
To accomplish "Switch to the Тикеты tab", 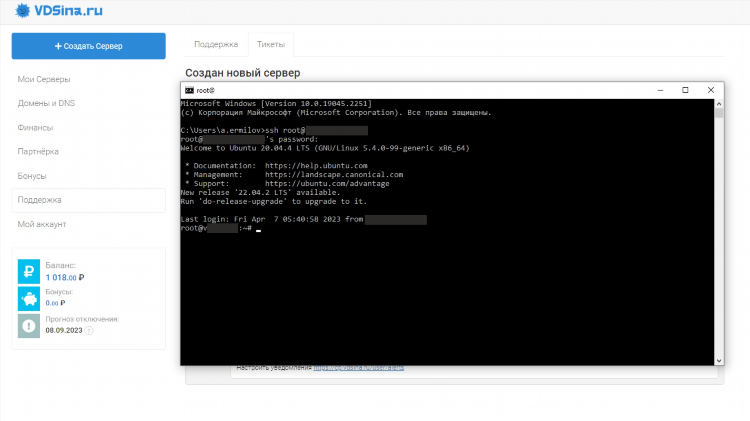I will 271,44.
